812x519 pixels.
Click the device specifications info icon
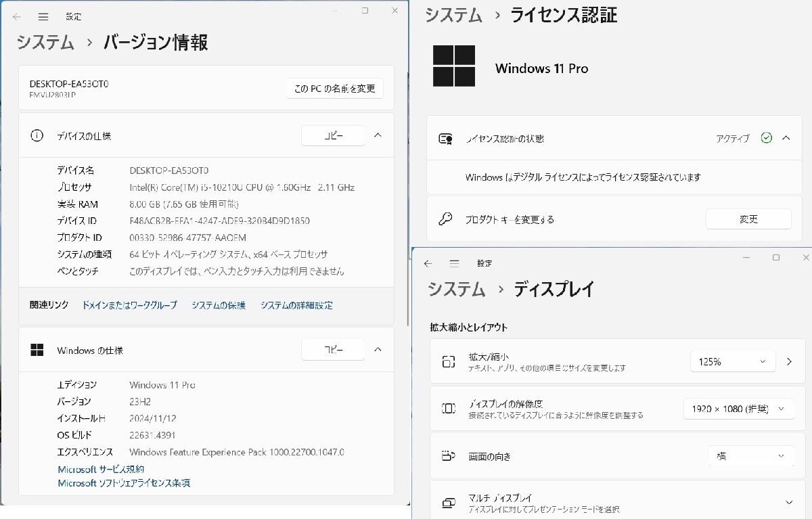[37, 135]
